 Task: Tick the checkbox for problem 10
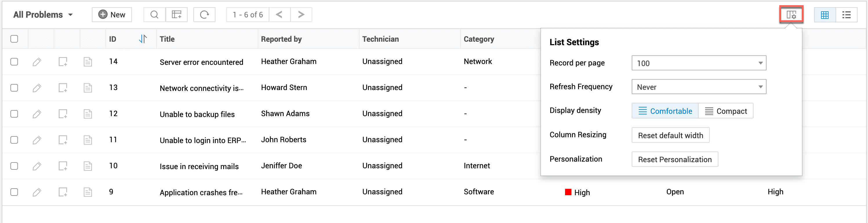click(x=14, y=166)
